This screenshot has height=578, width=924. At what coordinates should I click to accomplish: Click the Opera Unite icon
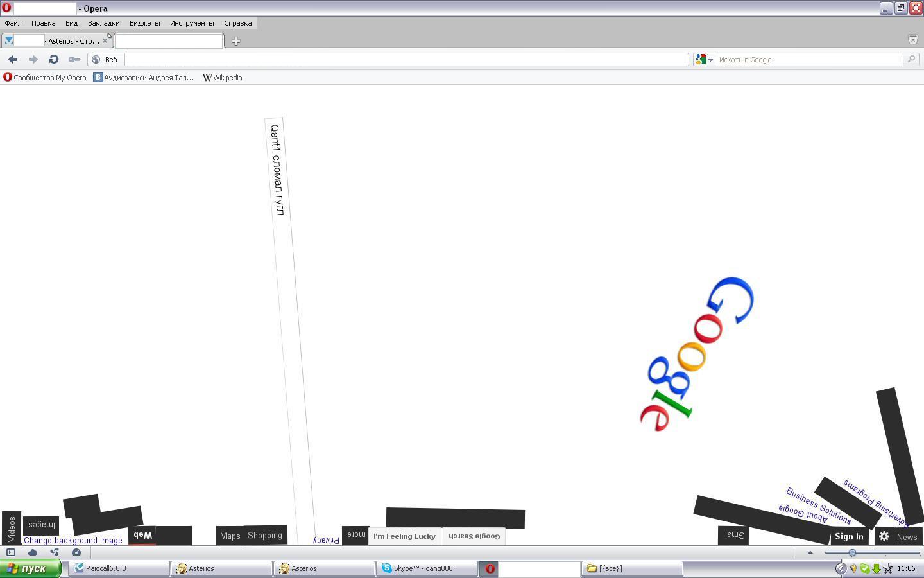click(x=55, y=552)
